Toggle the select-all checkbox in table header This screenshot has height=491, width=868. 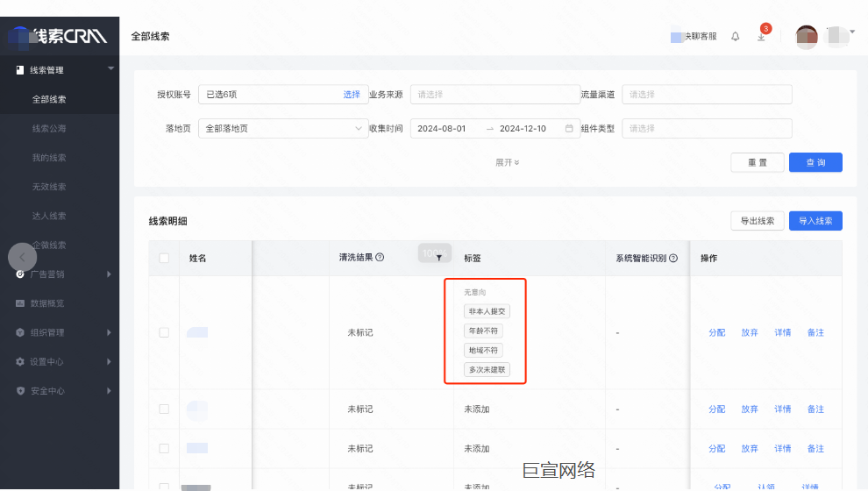click(x=164, y=258)
